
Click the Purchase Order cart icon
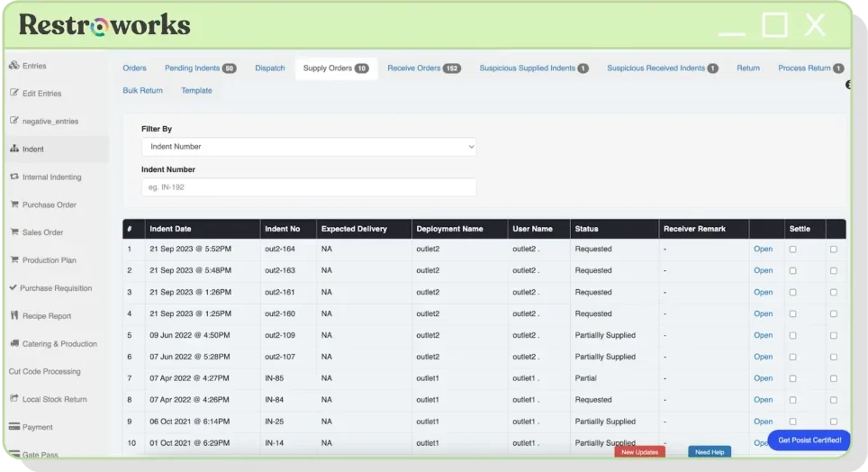tap(14, 204)
